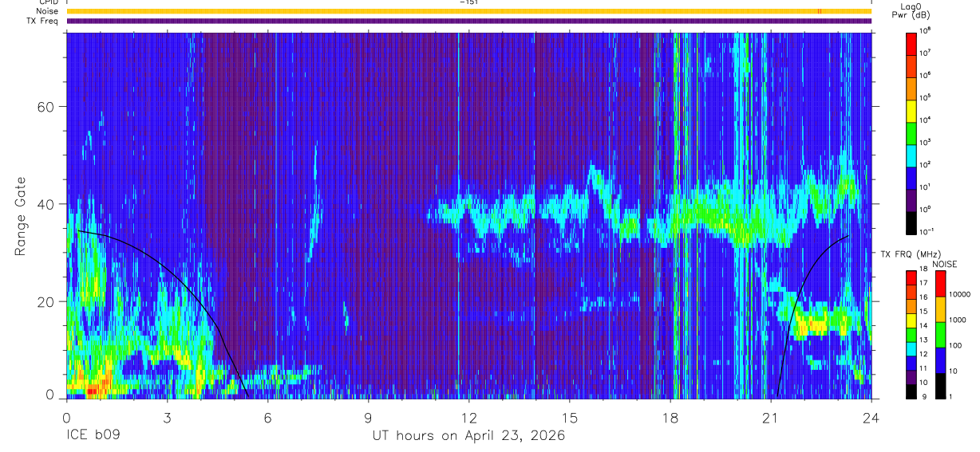
Task: Click the purple TX Freq strip above the plot
Action: pos(468,21)
